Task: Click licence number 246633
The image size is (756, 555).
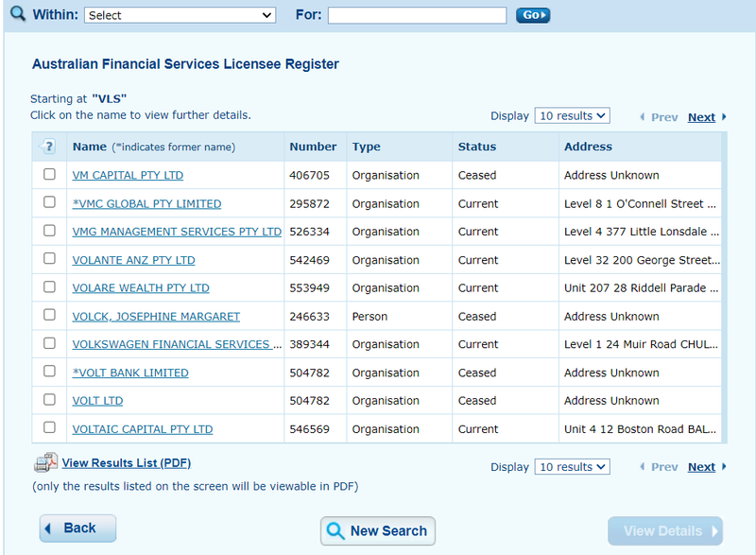Action: pos(309,317)
